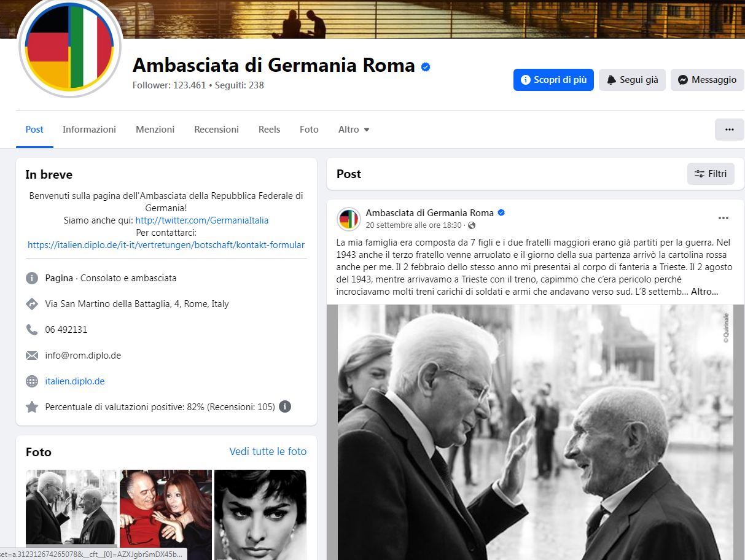745x560 pixels.
Task: Send a message via Messaggio button
Action: point(707,80)
